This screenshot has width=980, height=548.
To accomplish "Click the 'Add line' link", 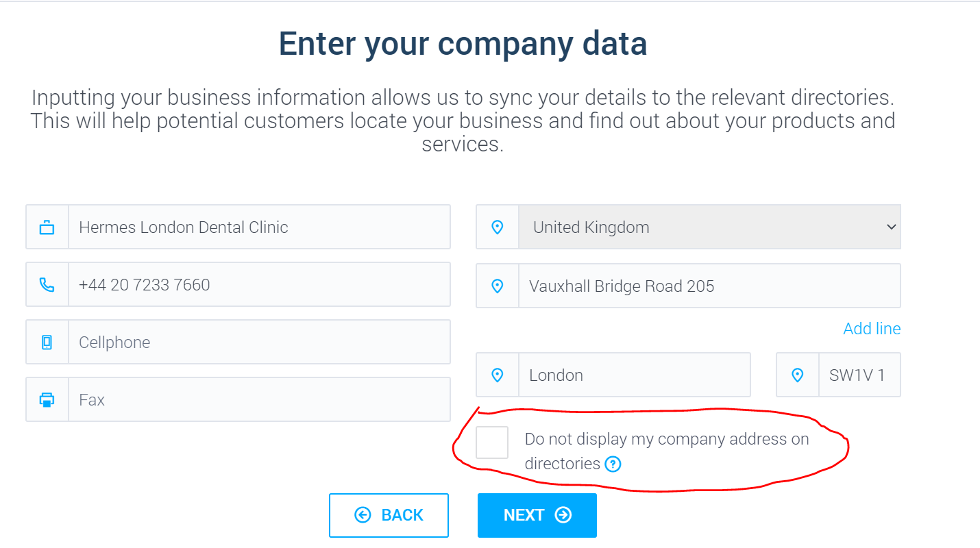I will pyautogui.click(x=872, y=329).
